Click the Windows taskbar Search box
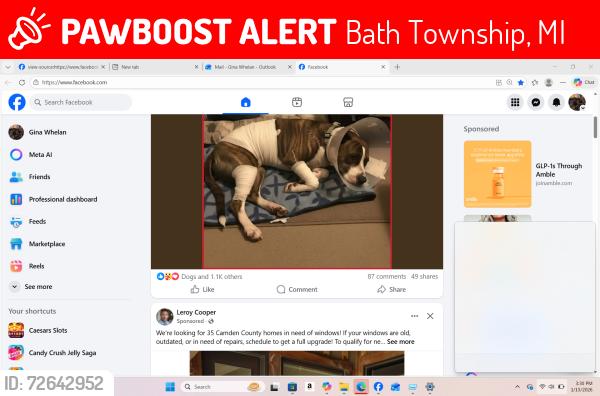Screen dimensions: 600x396 [221, 387]
